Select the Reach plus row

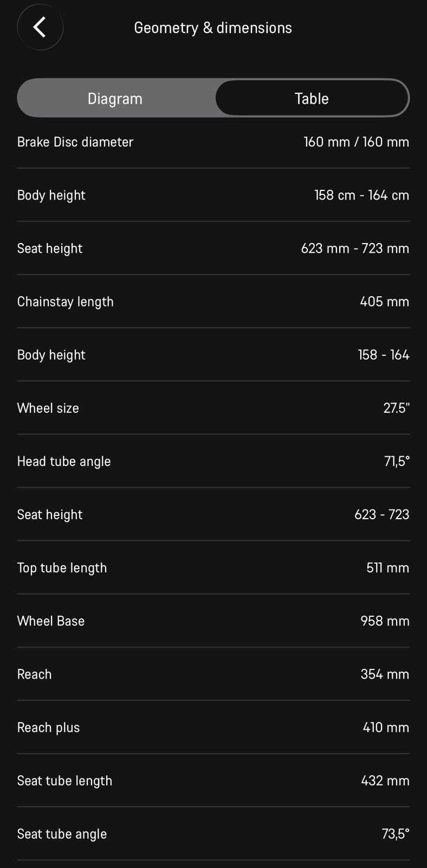coord(214,727)
